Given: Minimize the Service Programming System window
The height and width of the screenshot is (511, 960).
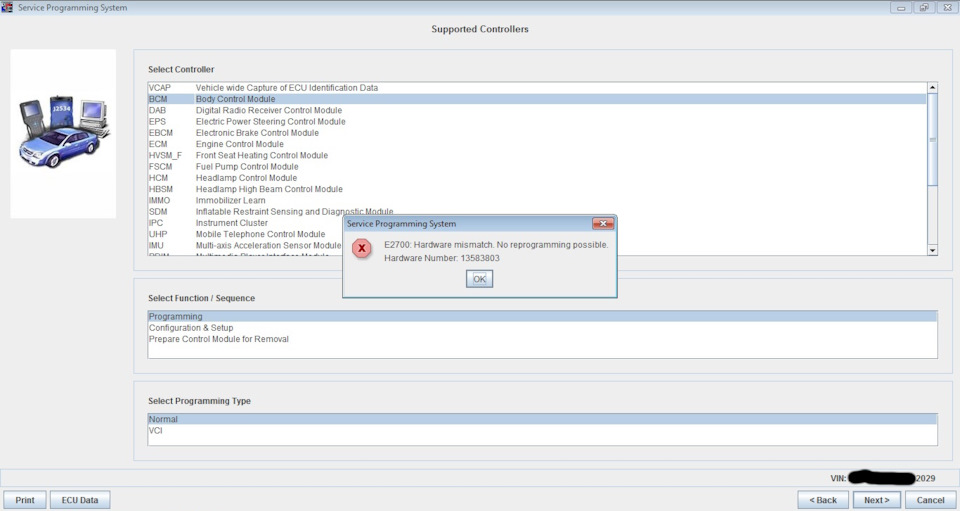Looking at the screenshot, I should click(x=901, y=8).
